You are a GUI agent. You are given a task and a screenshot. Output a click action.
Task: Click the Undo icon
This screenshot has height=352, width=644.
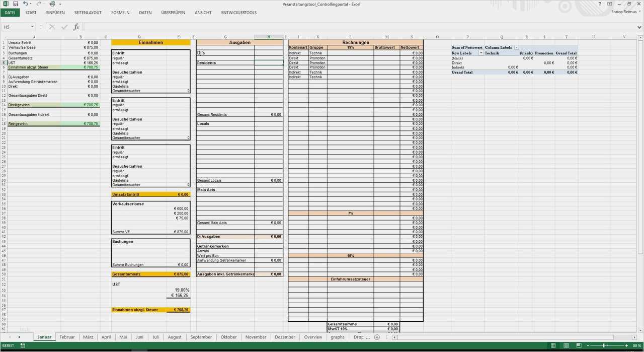(x=26, y=4)
